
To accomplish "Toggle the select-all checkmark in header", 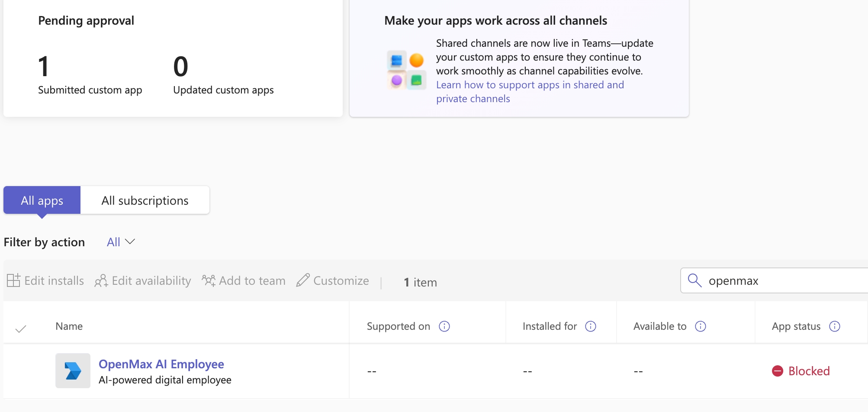I will [x=21, y=329].
